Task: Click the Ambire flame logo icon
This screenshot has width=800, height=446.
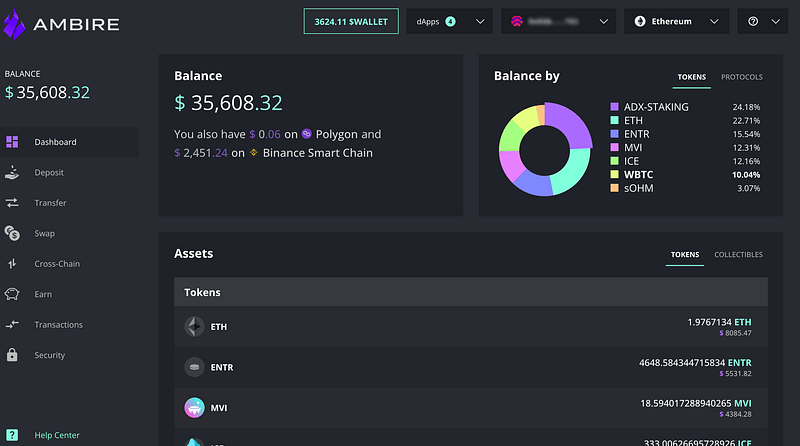Action: 14,24
